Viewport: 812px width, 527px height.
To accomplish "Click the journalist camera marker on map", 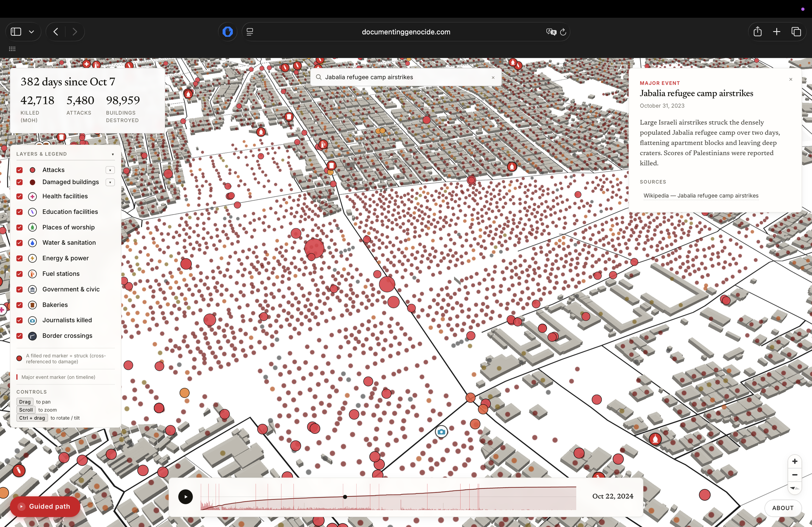I will [x=441, y=432].
